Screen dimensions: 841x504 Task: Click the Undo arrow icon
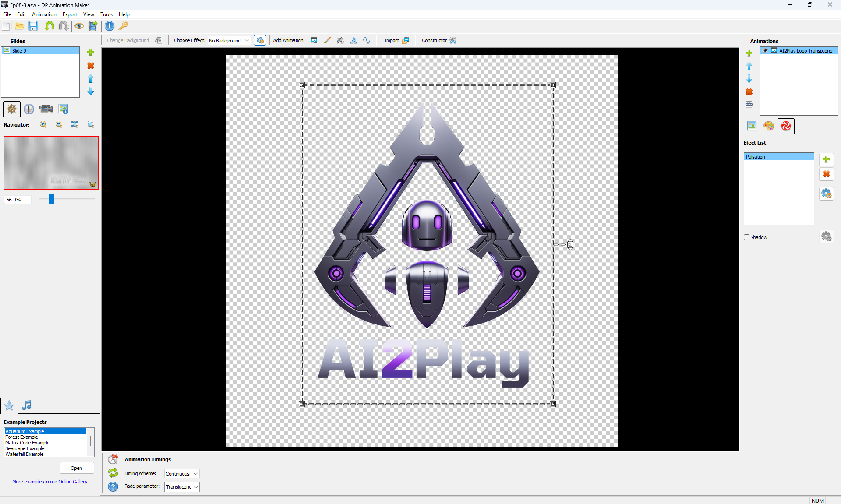pyautogui.click(x=49, y=26)
